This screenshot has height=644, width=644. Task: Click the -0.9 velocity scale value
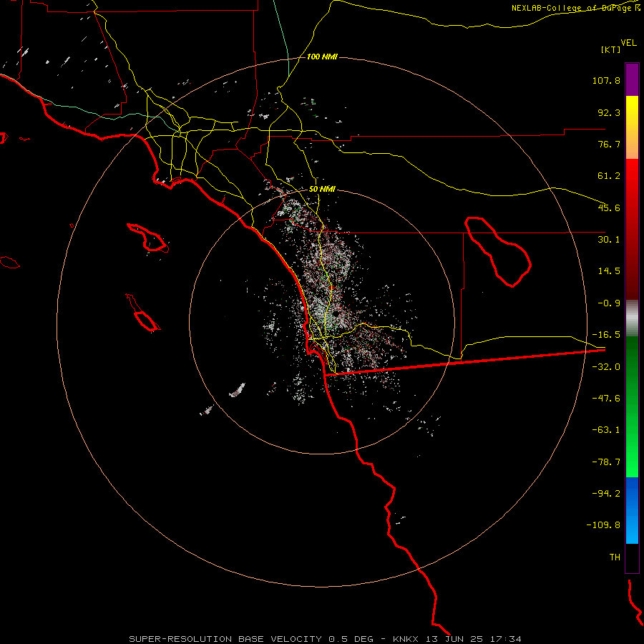[609, 303]
